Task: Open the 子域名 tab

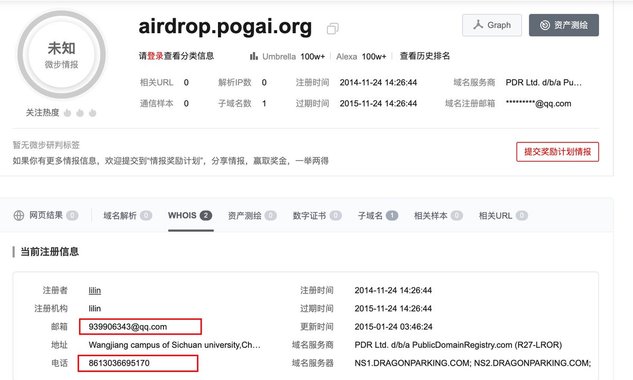Action: point(377,215)
